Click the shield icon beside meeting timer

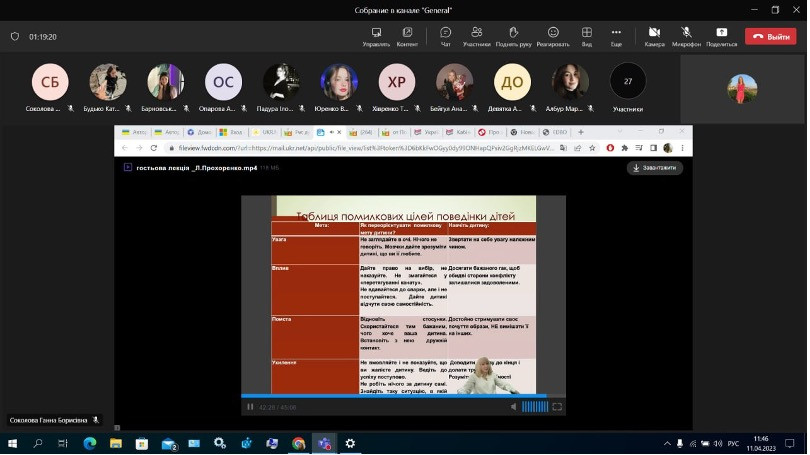14,36
